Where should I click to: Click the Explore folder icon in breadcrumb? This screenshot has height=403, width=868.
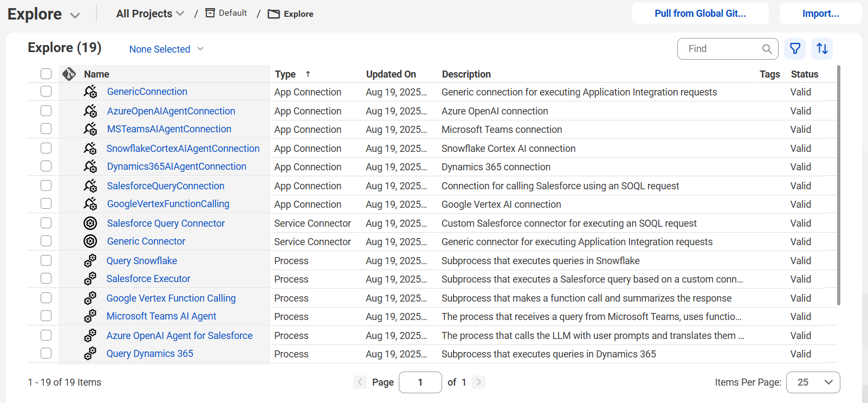[x=274, y=14]
